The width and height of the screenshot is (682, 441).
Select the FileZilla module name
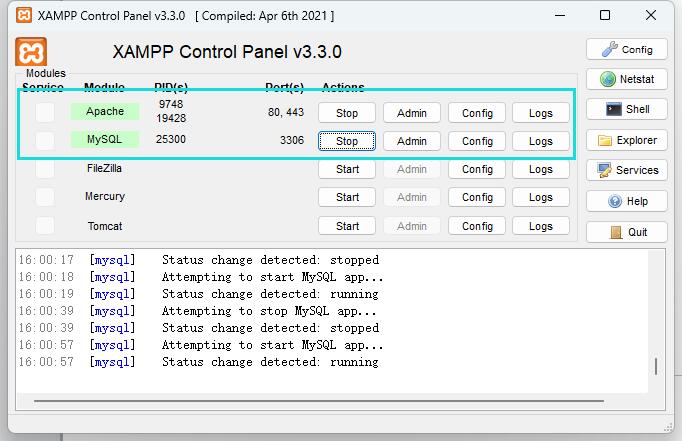point(104,168)
